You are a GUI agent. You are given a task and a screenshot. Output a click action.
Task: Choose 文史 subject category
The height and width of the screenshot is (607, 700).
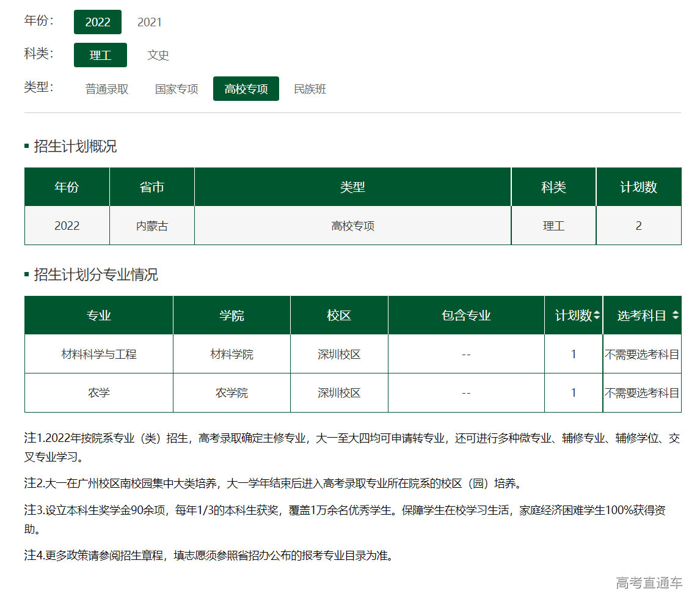pos(158,55)
